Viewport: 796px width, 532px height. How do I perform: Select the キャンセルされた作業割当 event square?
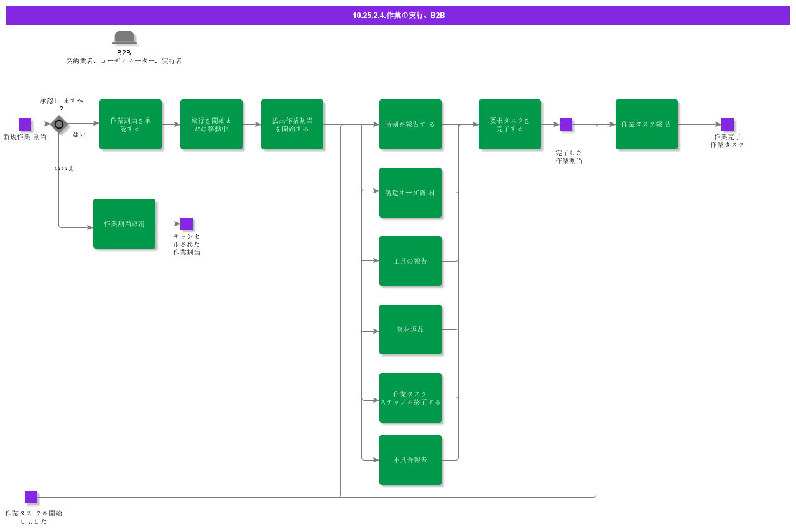[x=187, y=224]
